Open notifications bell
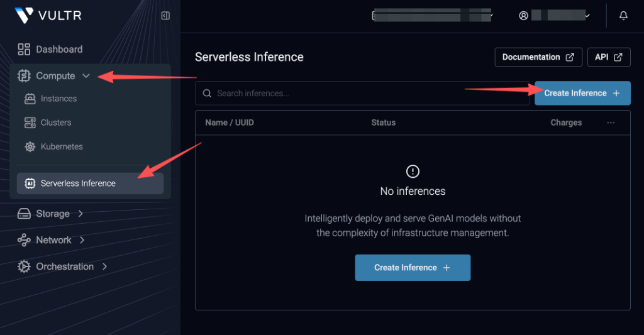The width and height of the screenshot is (644, 335). pos(623,16)
